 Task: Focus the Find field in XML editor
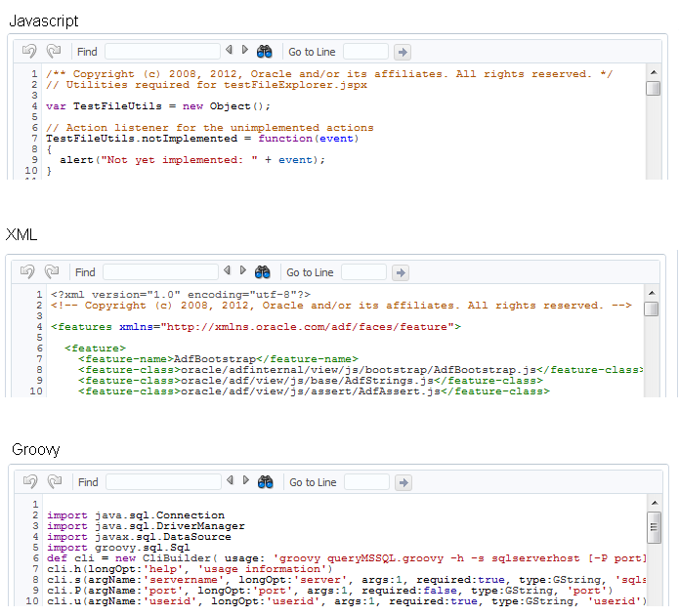[x=160, y=272]
